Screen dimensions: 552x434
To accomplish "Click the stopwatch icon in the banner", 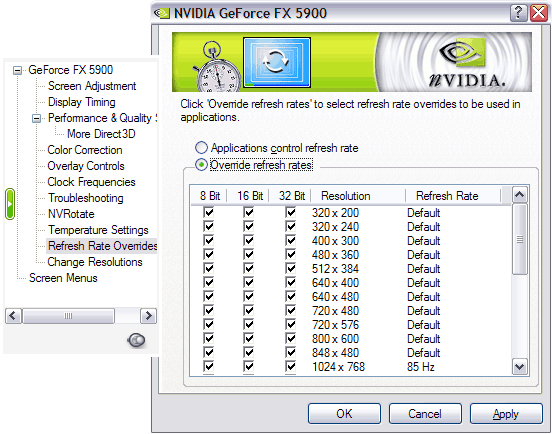I will point(217,66).
